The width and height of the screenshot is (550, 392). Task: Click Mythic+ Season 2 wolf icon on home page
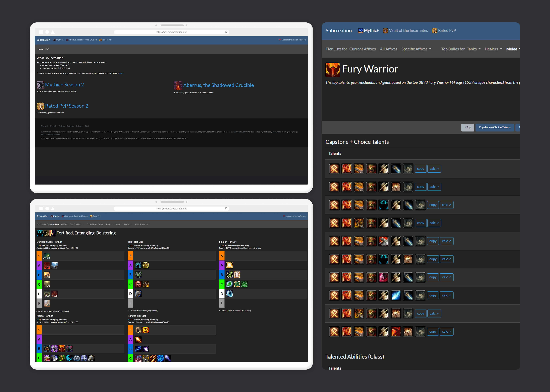[x=40, y=85]
